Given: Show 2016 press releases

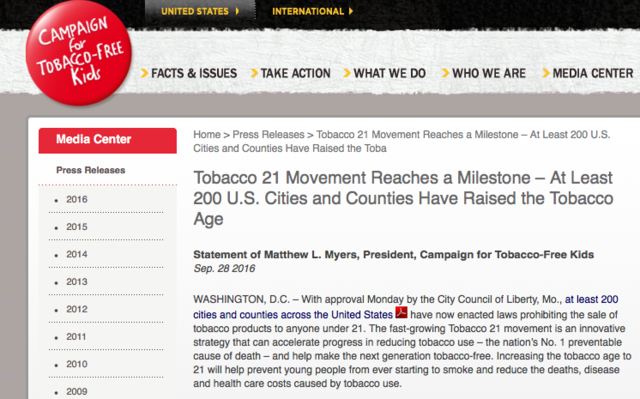Looking at the screenshot, I should [77, 200].
